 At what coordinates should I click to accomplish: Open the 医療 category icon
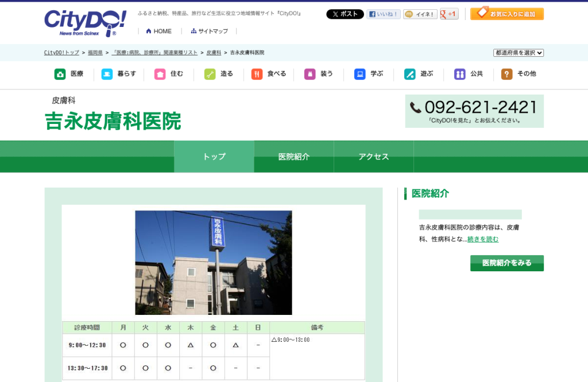pyautogui.click(x=60, y=74)
